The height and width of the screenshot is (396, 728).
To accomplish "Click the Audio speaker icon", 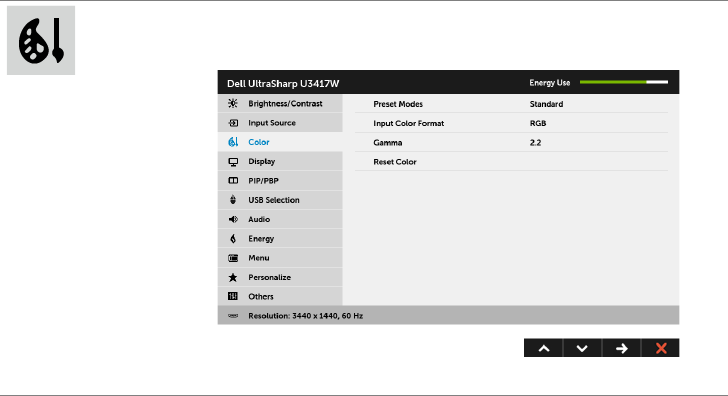I will 233,219.
